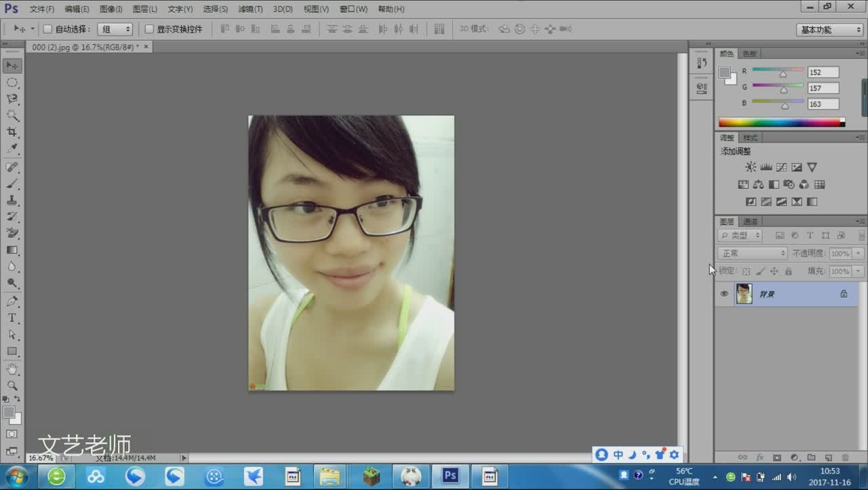Screen dimensions: 868x490
Task: Select the Pen tool
Action: point(12,301)
